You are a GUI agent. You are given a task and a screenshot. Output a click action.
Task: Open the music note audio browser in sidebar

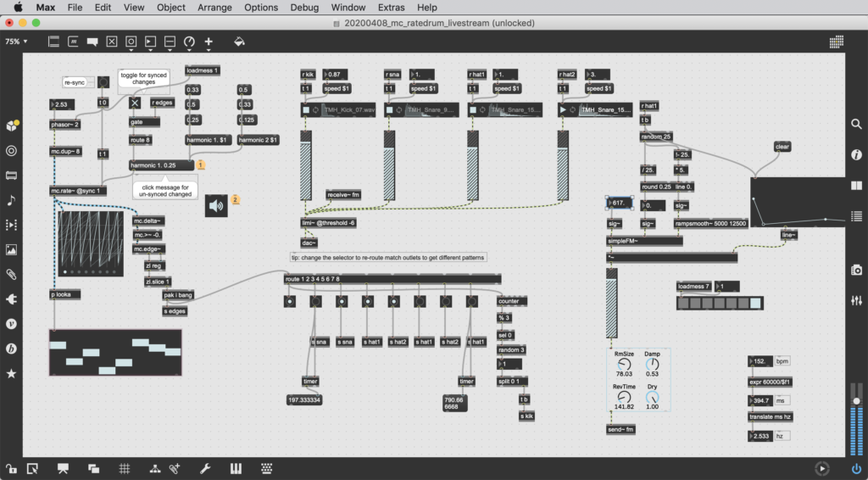pyautogui.click(x=11, y=200)
